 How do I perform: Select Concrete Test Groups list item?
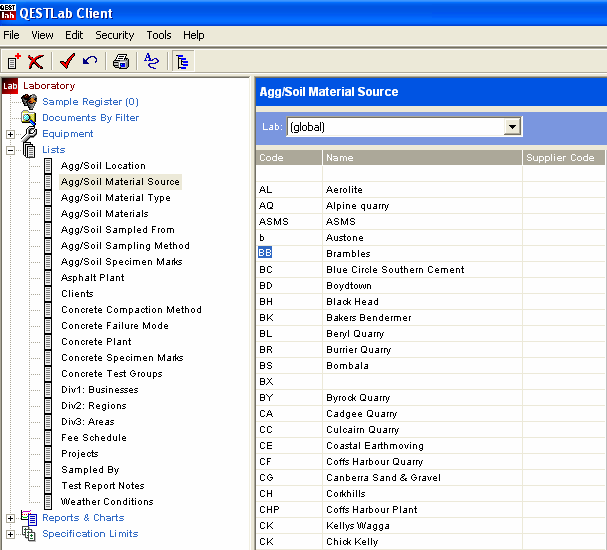point(111,374)
